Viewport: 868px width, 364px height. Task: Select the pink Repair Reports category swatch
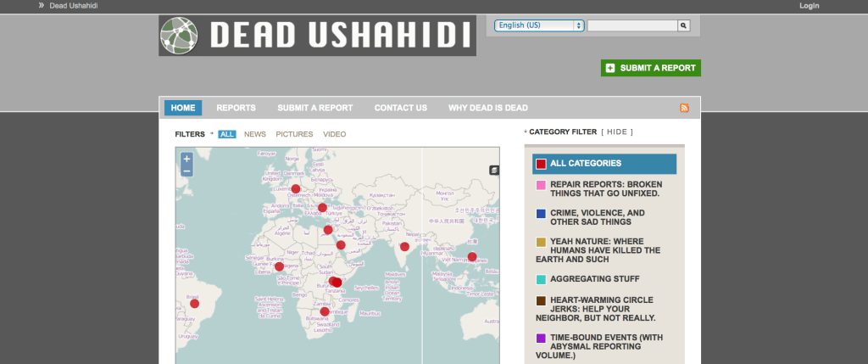[x=541, y=184]
